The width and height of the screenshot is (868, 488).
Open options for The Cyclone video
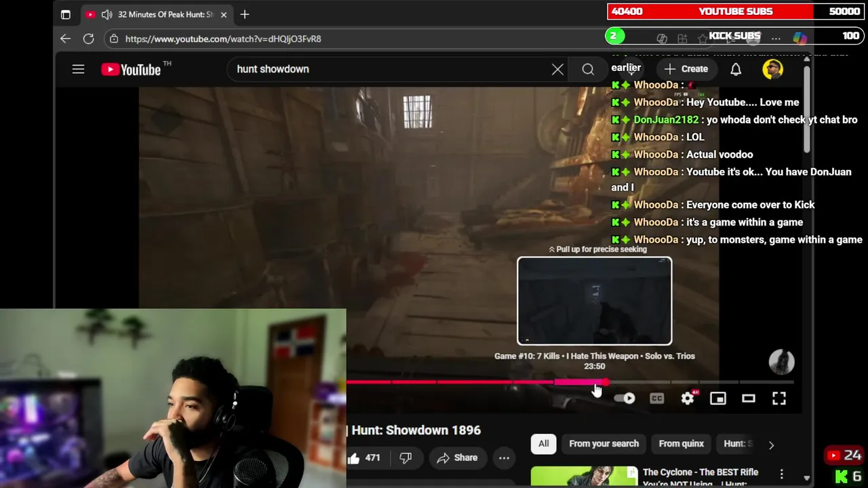click(781, 474)
